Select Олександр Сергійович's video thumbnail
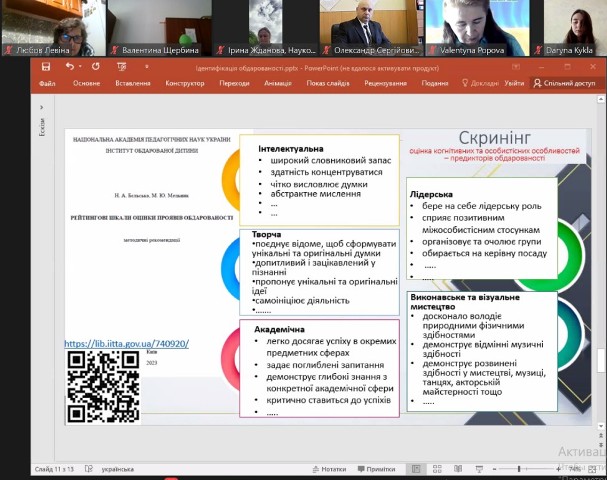Viewport: 607px width, 480px height. pos(361,27)
